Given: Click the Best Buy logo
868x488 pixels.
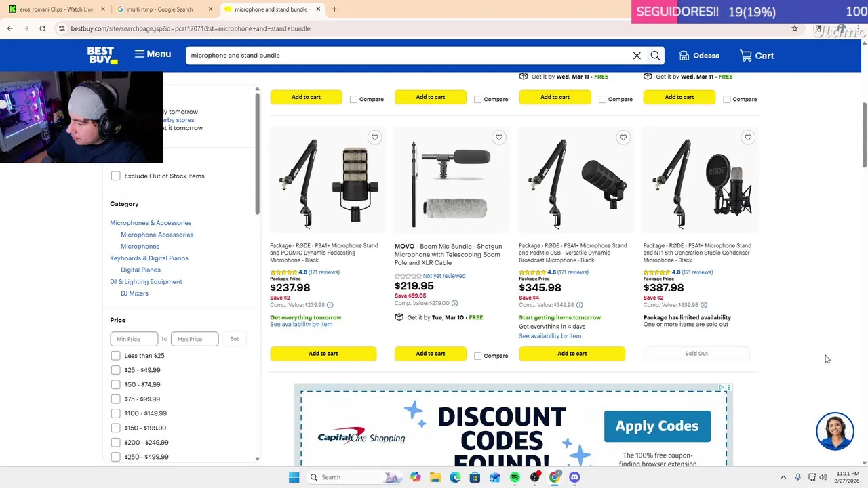Looking at the screenshot, I should click(102, 55).
